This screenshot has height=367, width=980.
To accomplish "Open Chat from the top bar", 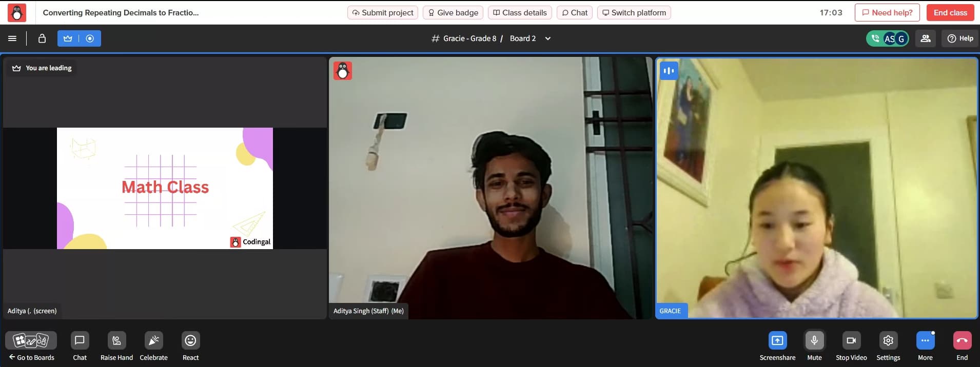I will click(575, 13).
